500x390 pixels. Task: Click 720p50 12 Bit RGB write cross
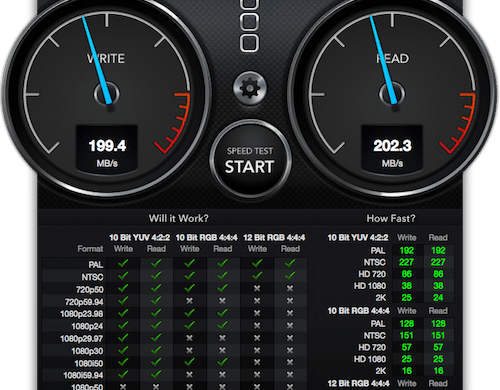pos(257,288)
